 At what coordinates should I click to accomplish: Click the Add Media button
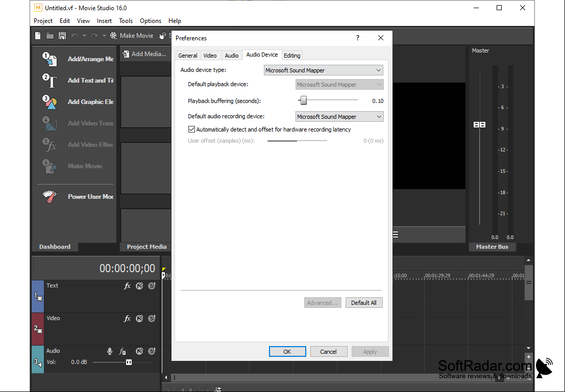144,54
